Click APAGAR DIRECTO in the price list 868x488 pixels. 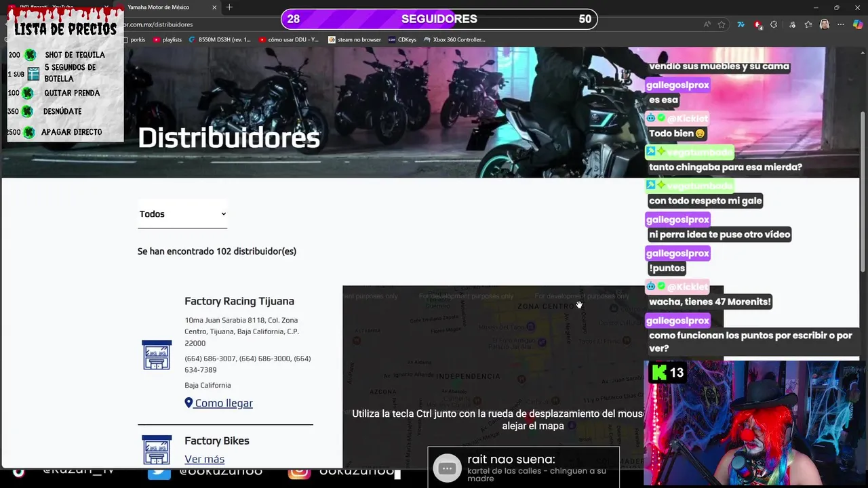pos(71,132)
